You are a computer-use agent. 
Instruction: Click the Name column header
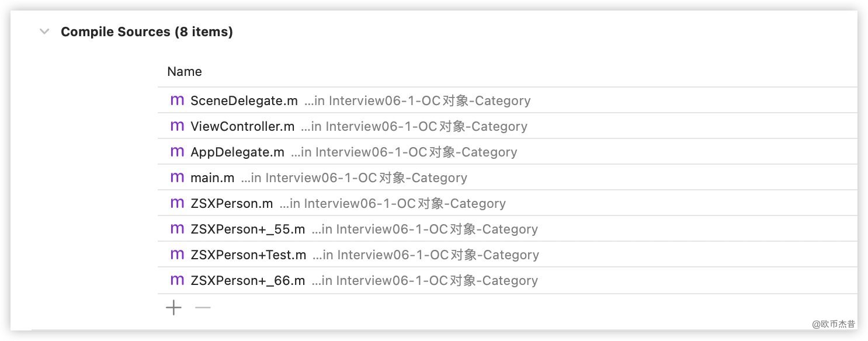pyautogui.click(x=185, y=72)
